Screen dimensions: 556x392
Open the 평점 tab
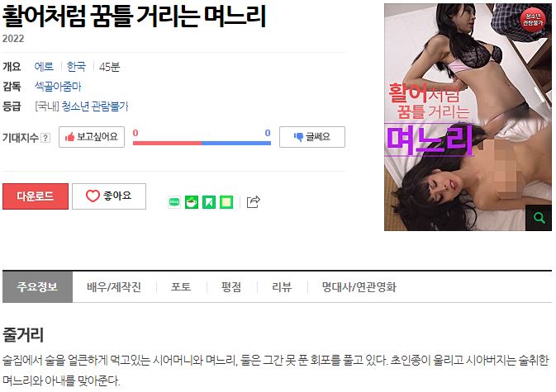click(x=231, y=287)
